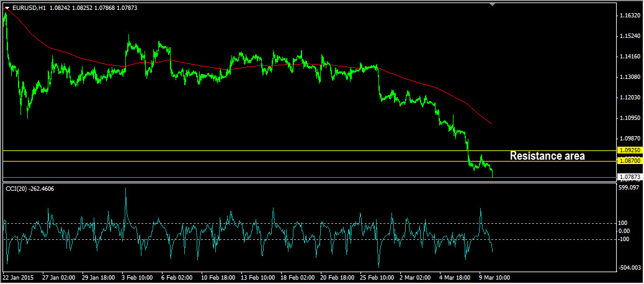This screenshot has height=284, width=644.
Task: Click the yellow 1.08700 price tag
Action: (629, 161)
